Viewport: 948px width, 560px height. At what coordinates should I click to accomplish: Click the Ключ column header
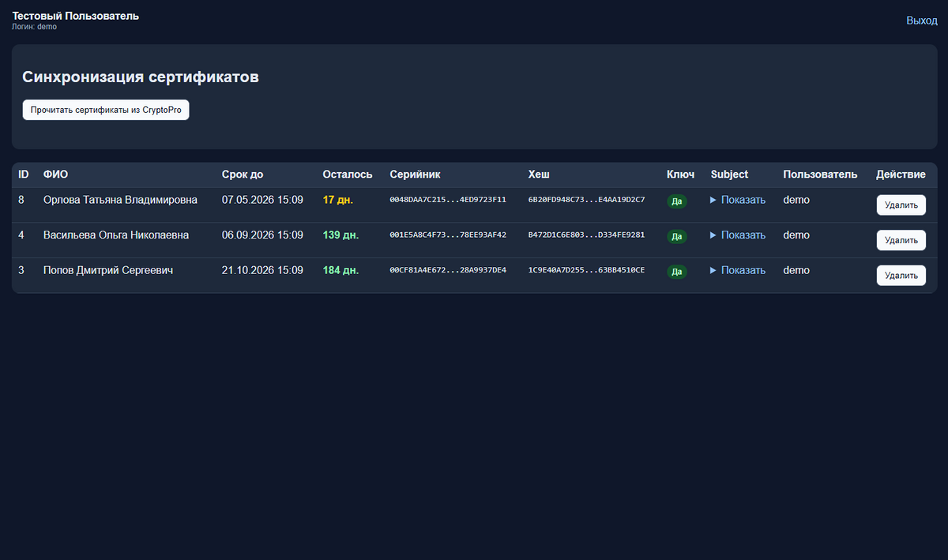pos(681,174)
